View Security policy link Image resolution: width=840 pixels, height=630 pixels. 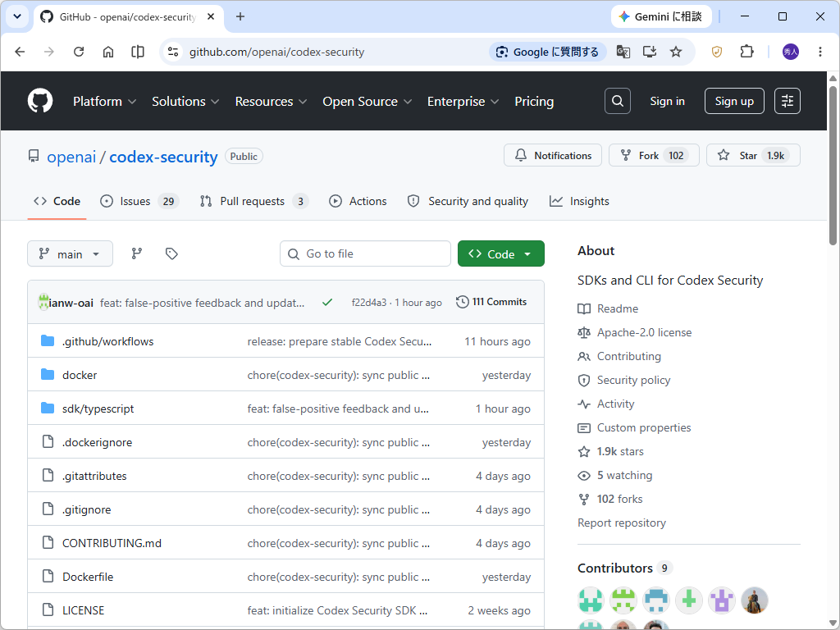tap(633, 380)
